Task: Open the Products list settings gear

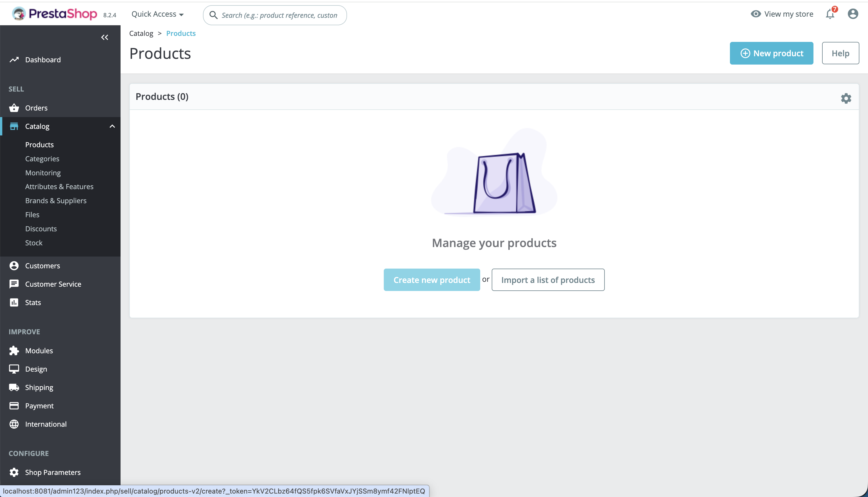Action: point(846,98)
